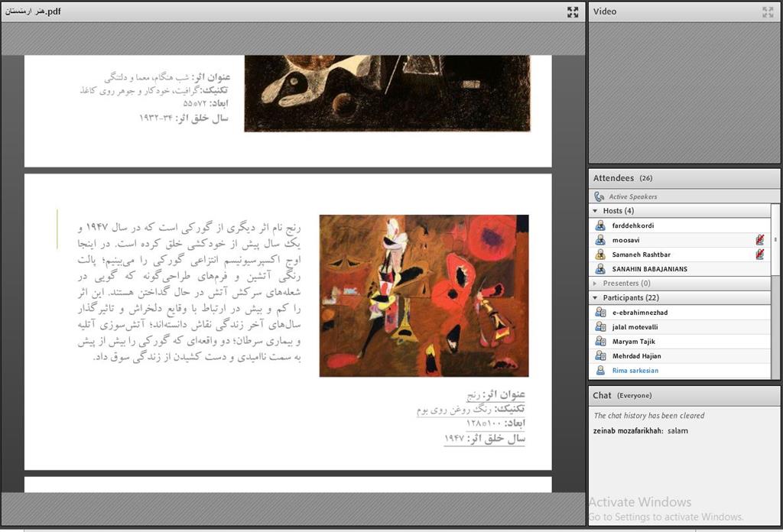Viewport: 783px width, 532px height.
Task: Maximize the Video pod to full screen
Action: pos(768,12)
